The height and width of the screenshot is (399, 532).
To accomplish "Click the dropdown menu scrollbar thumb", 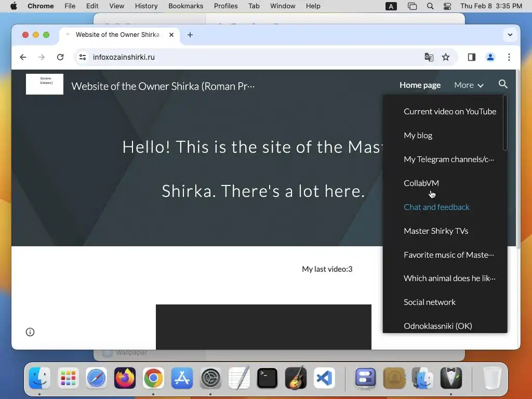I will click(505, 123).
